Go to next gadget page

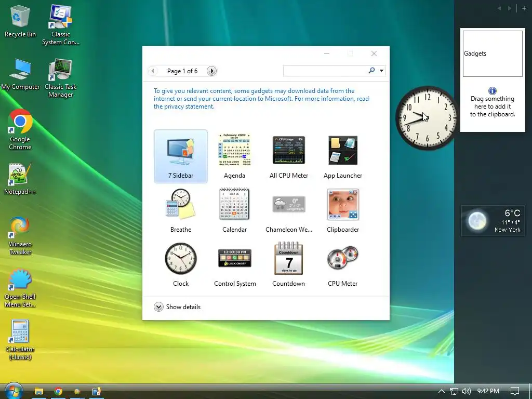click(211, 71)
